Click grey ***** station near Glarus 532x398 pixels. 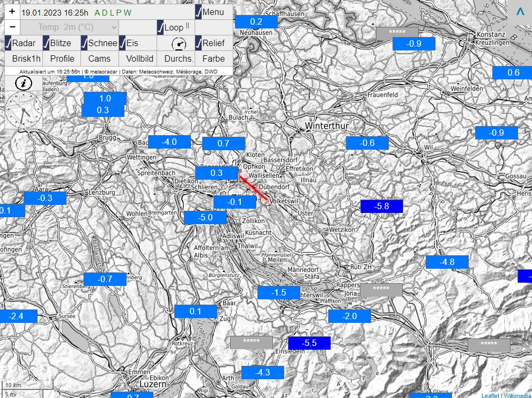489,345
